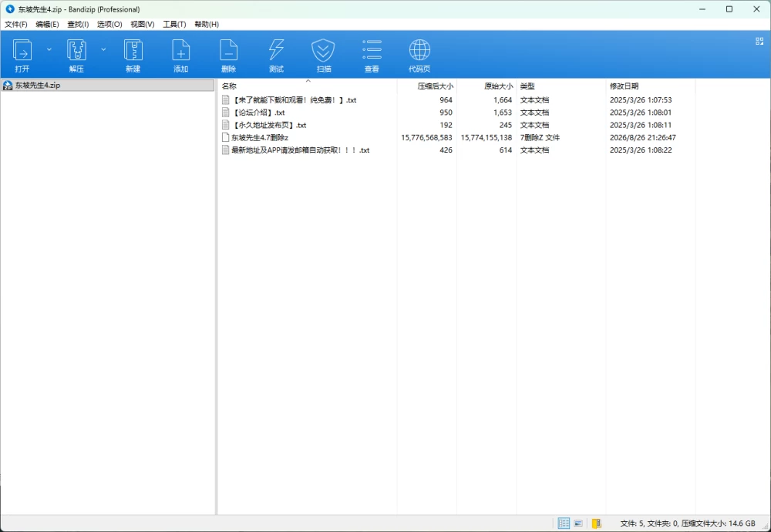Expand the Open button dropdown arrow

pyautogui.click(x=49, y=49)
